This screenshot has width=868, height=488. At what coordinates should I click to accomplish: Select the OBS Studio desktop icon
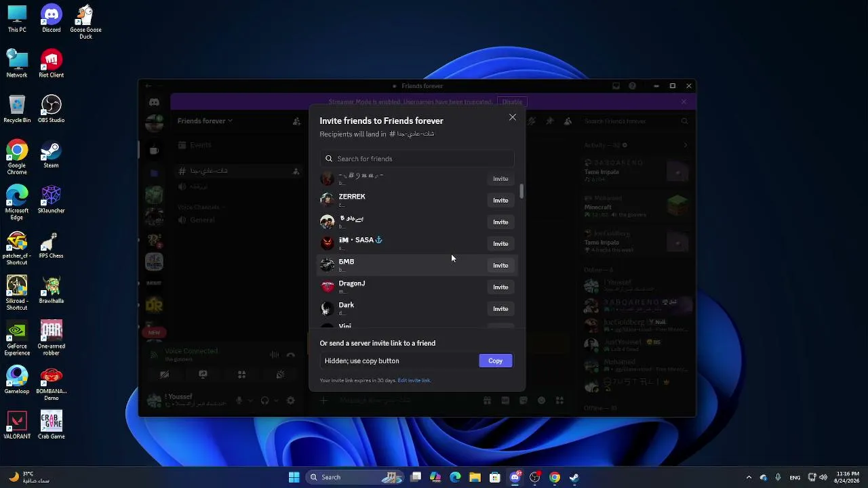[x=52, y=108]
